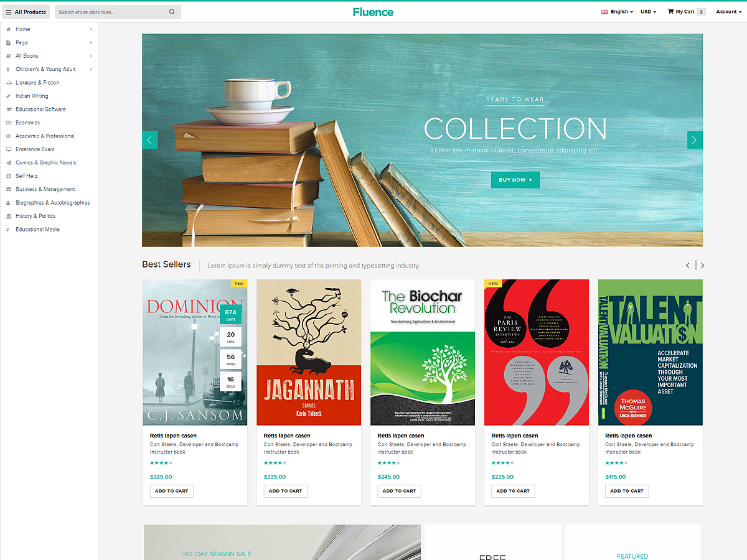747x560 pixels.
Task: Open the Talent Valuation cover
Action: (651, 352)
